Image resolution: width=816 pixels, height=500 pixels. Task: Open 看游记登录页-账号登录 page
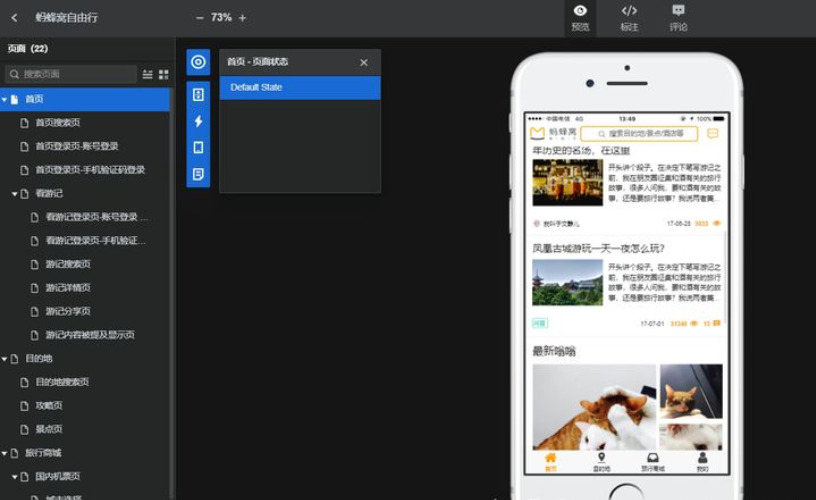[x=96, y=217]
